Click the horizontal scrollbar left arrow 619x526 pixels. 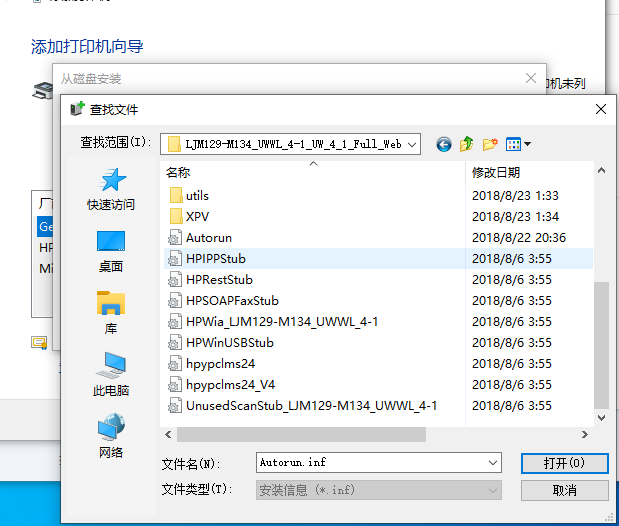pyautogui.click(x=169, y=435)
